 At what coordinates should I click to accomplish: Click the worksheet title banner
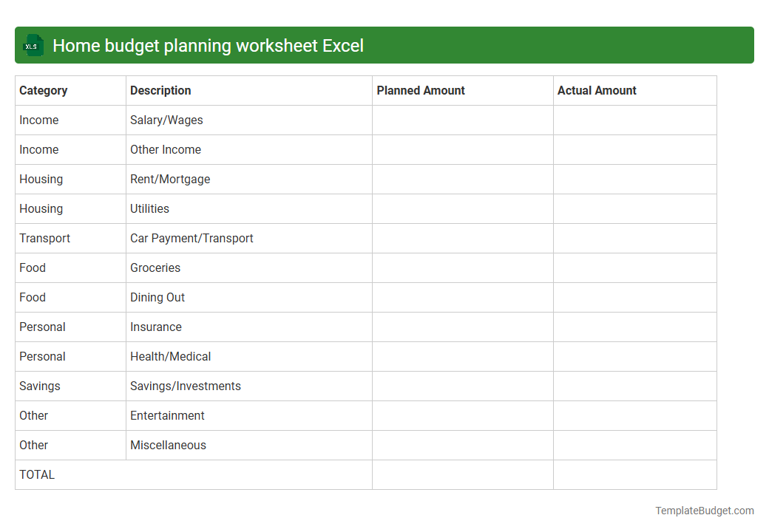(384, 45)
